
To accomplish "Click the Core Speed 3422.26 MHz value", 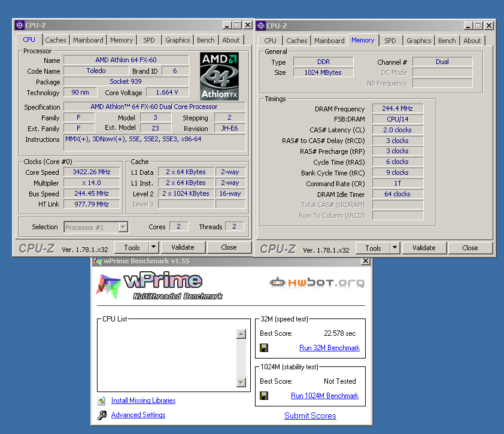I will pyautogui.click(x=92, y=172).
